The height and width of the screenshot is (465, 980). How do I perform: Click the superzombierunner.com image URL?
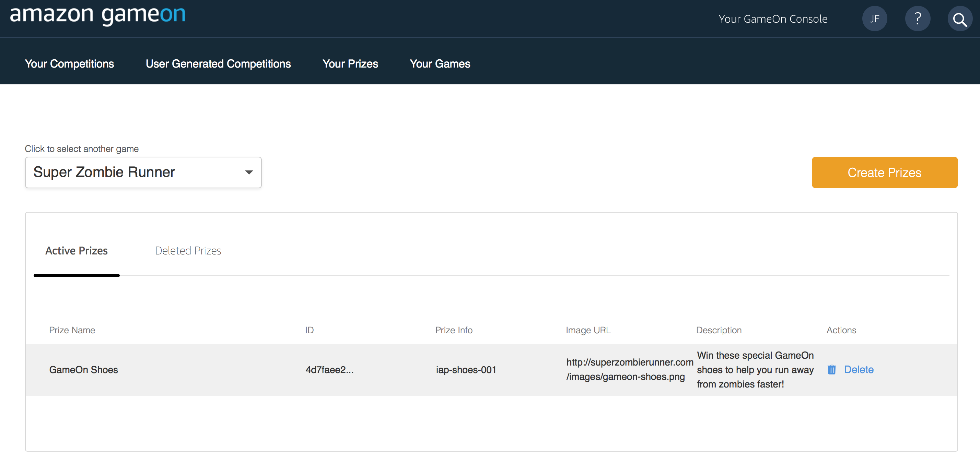click(629, 369)
